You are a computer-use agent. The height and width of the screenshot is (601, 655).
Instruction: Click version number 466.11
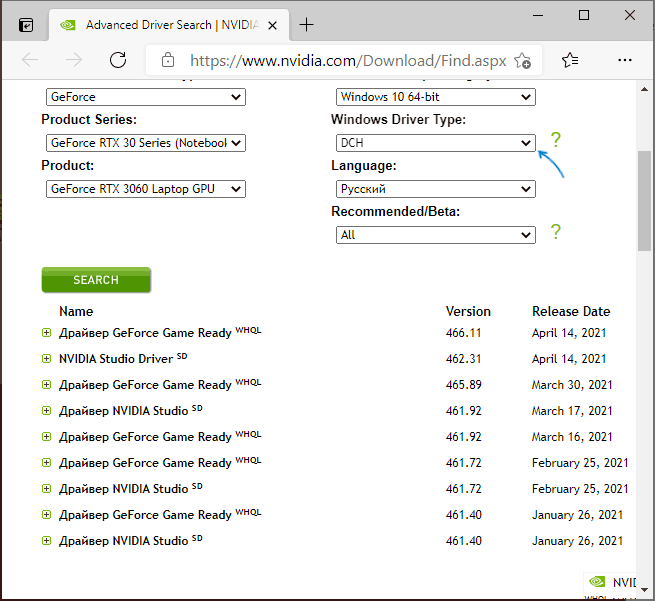coord(463,333)
